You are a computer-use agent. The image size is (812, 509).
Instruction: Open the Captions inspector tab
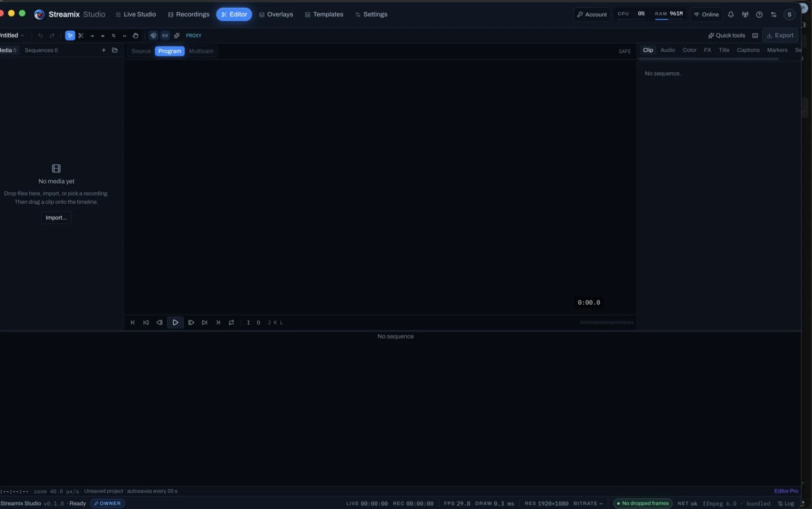[x=748, y=50]
